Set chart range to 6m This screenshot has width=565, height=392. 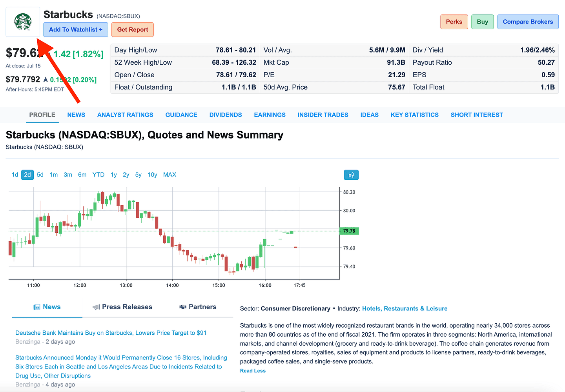(82, 175)
